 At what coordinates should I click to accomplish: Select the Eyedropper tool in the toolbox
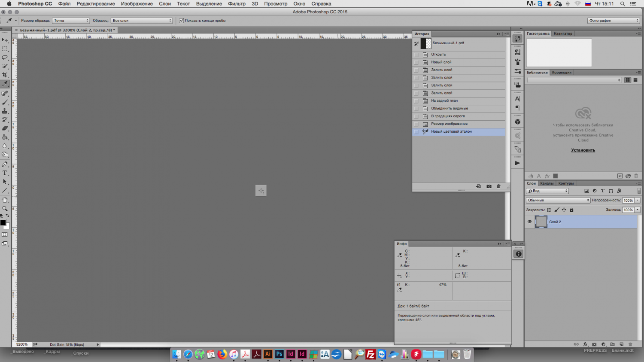(x=5, y=84)
